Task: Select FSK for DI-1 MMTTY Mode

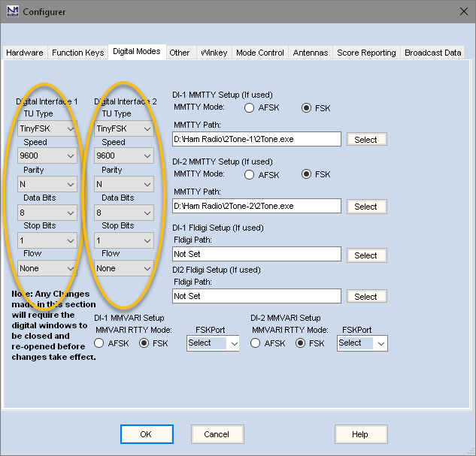Action: tap(306, 107)
